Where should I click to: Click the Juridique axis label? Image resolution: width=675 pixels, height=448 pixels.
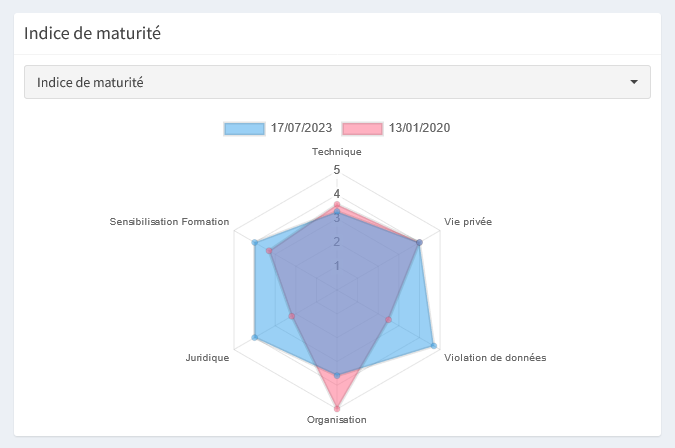208,357
